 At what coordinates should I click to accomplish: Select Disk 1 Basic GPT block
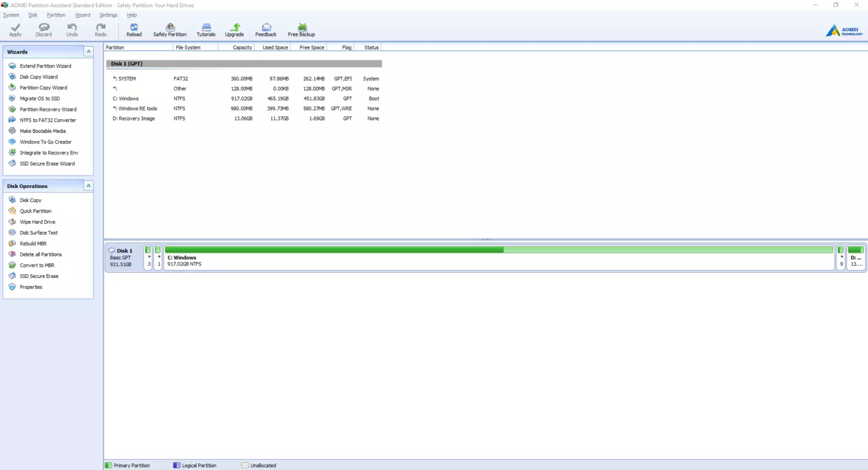tap(124, 257)
